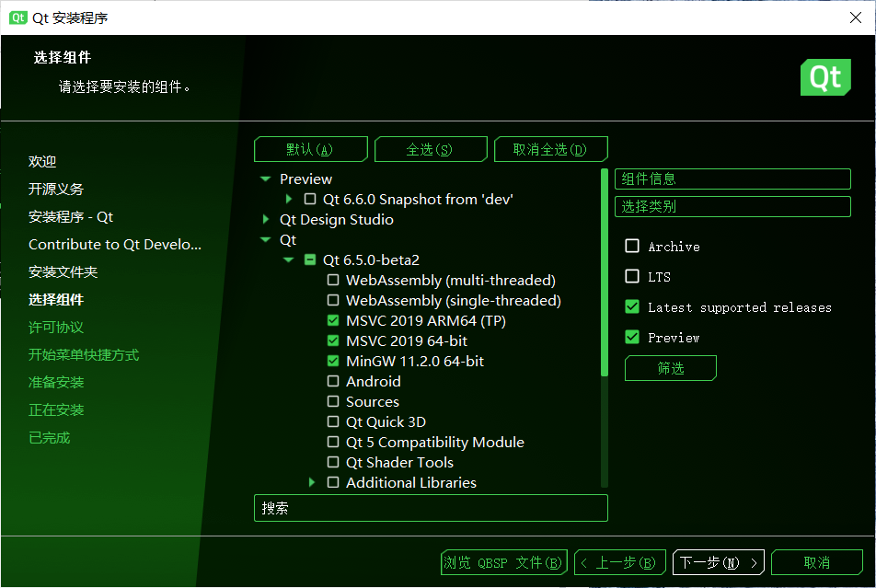The image size is (876, 588).
Task: Click 浏览 QBSP 文件(B) button
Action: 504,562
